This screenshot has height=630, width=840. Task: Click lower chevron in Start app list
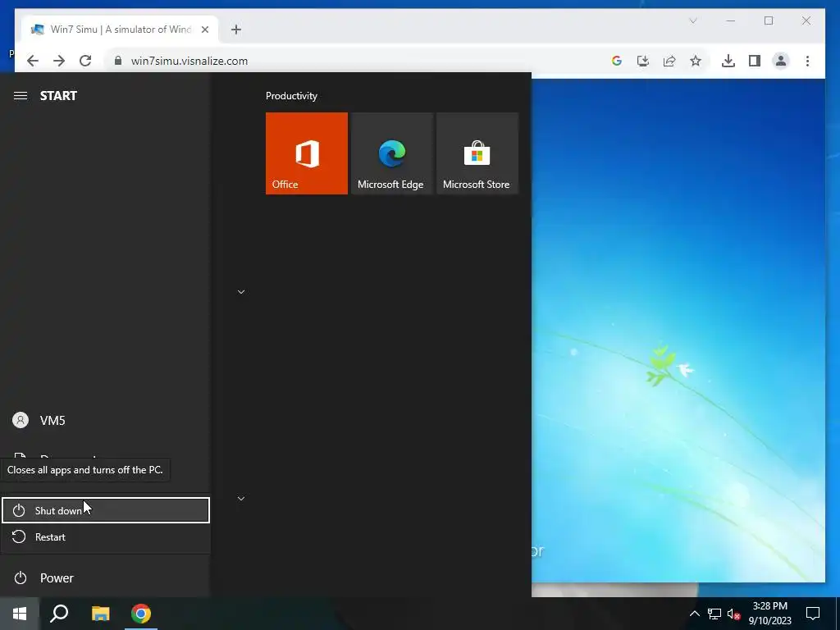(x=241, y=499)
